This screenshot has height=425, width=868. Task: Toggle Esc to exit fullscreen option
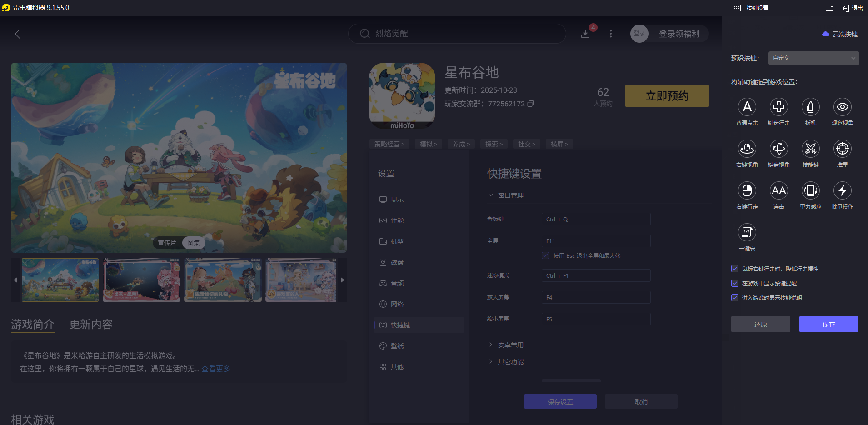545,255
